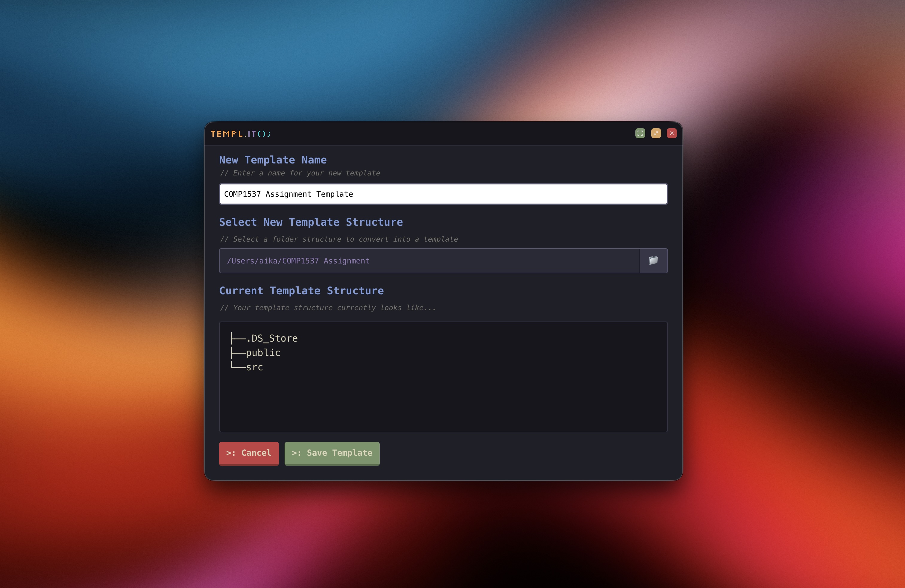
Task: Click the Current Template Structure heading
Action: [x=301, y=291]
